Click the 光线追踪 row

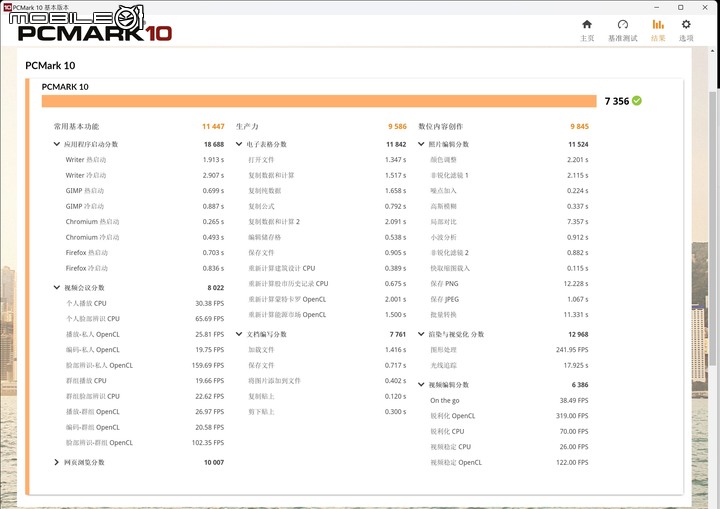tap(509, 365)
